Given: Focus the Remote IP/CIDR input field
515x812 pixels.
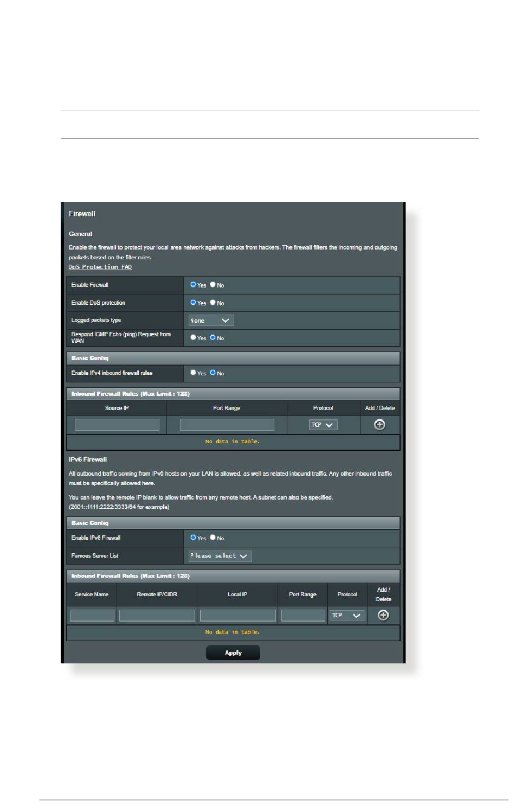Looking at the screenshot, I should [157, 615].
